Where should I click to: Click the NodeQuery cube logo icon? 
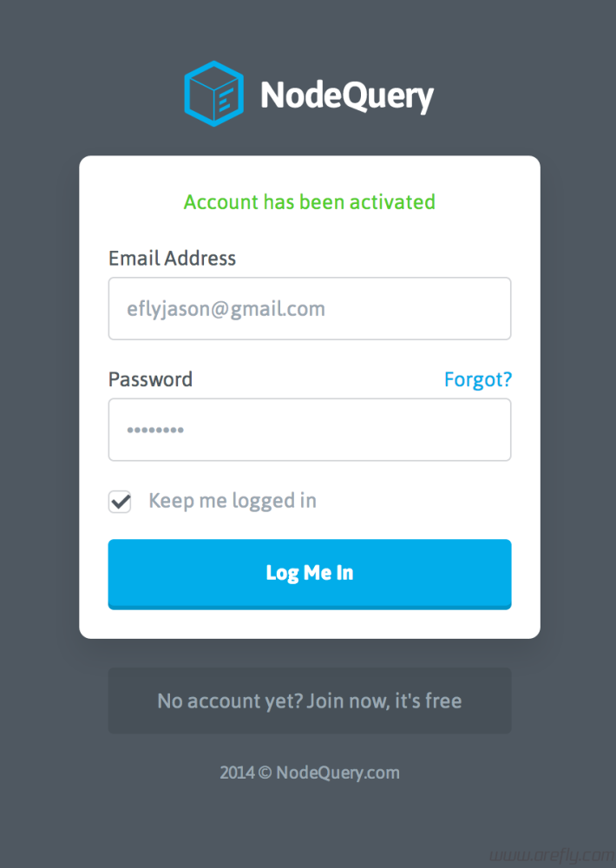(x=213, y=94)
